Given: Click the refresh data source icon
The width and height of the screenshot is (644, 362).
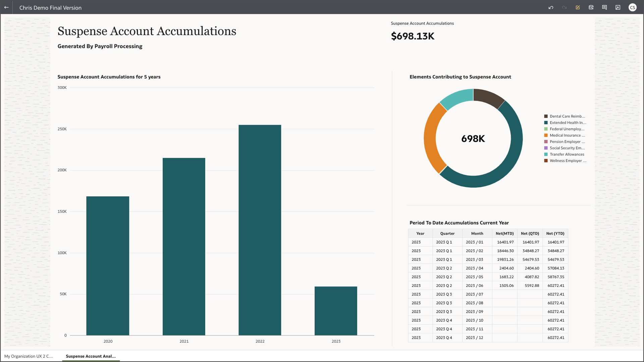Looking at the screenshot, I should (591, 7).
